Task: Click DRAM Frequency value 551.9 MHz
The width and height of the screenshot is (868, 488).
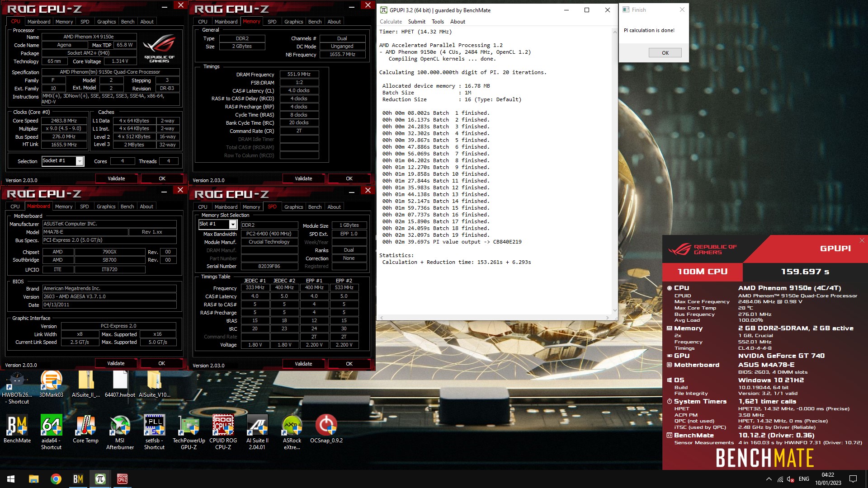Action: (299, 74)
